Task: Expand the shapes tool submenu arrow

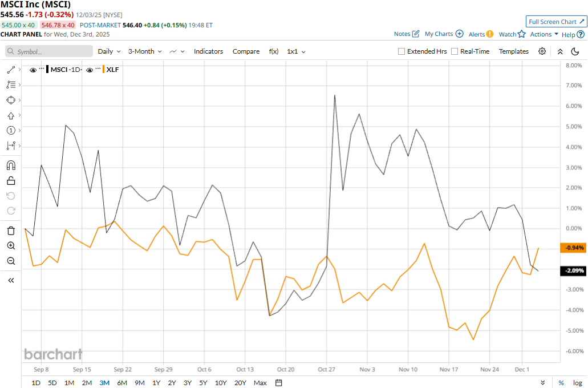Action: coord(19,100)
